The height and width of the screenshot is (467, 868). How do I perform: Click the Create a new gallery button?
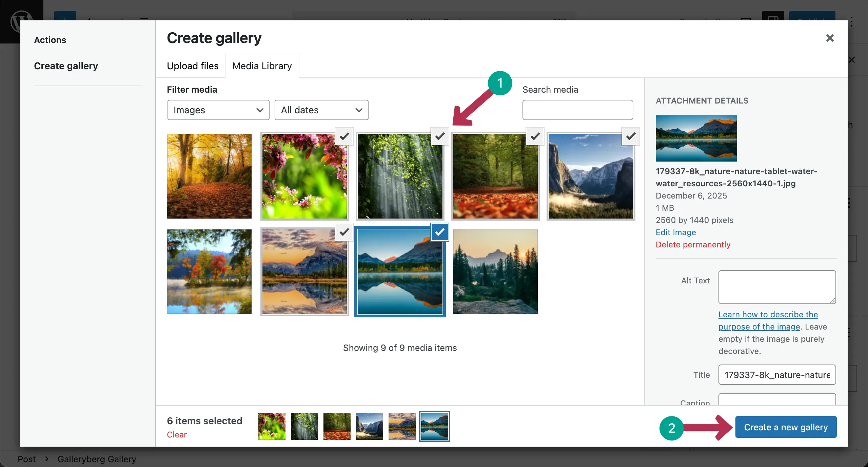785,427
